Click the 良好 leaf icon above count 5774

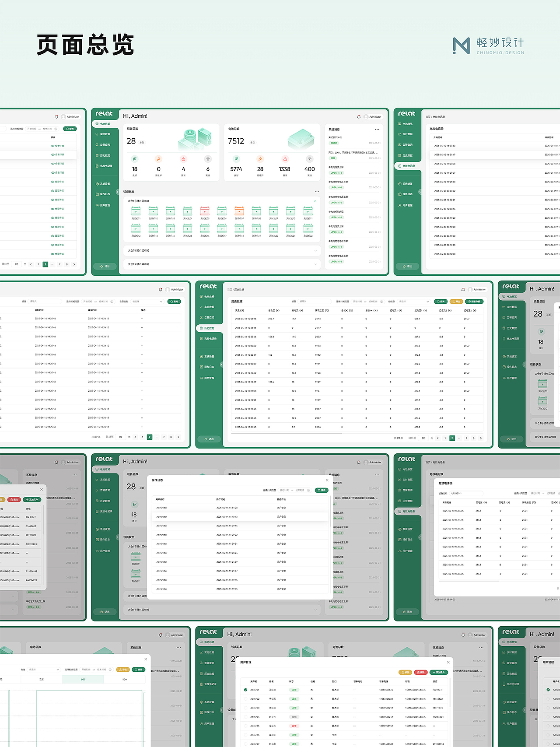click(x=236, y=159)
